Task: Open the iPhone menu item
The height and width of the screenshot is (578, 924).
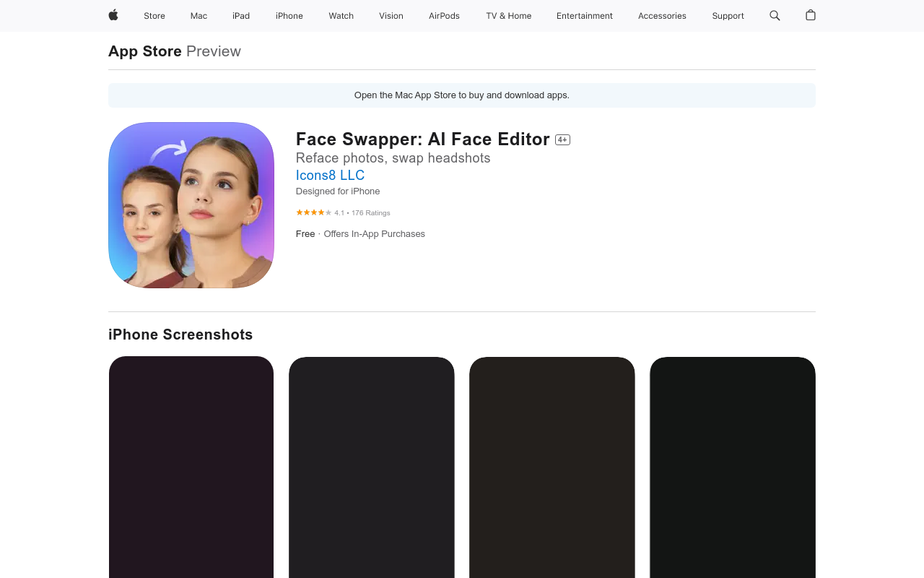Action: [x=289, y=16]
